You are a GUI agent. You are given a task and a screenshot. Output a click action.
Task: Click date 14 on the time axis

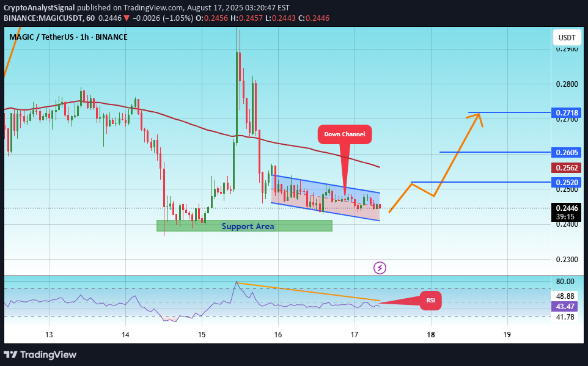126,334
